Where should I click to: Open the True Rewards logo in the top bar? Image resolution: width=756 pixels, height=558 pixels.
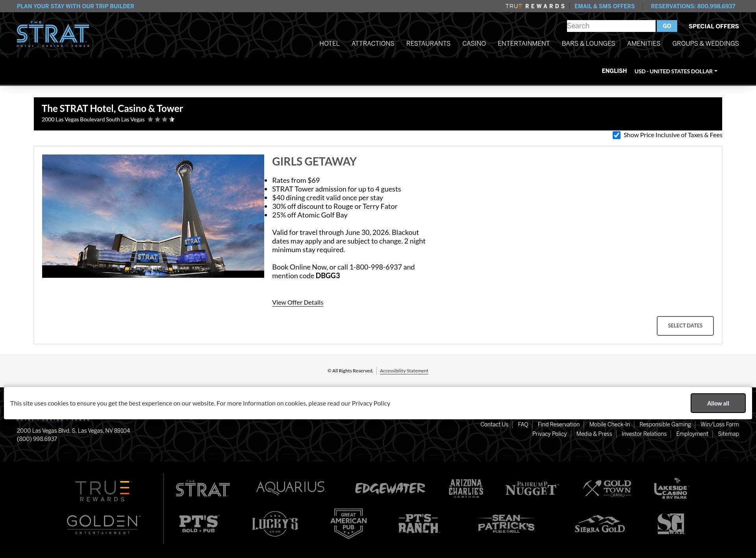point(535,6)
